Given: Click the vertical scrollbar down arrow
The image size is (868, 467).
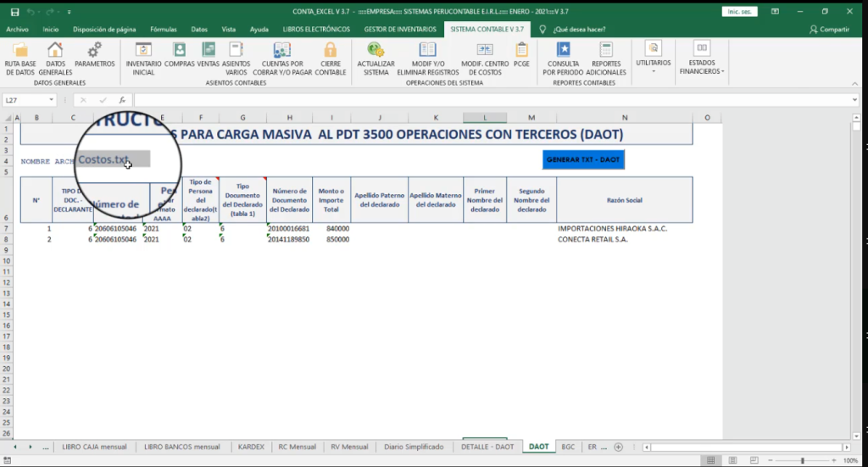Looking at the screenshot, I should point(856,436).
